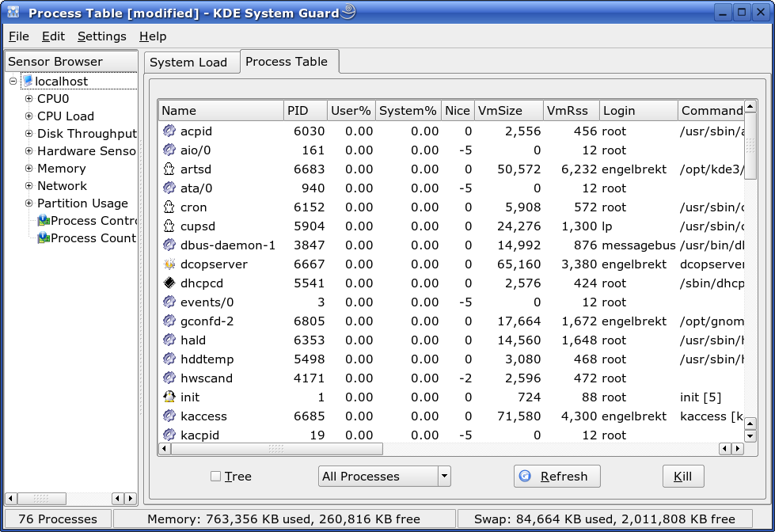Select the Memory tree item
The width and height of the screenshot is (775, 532).
tap(61, 169)
